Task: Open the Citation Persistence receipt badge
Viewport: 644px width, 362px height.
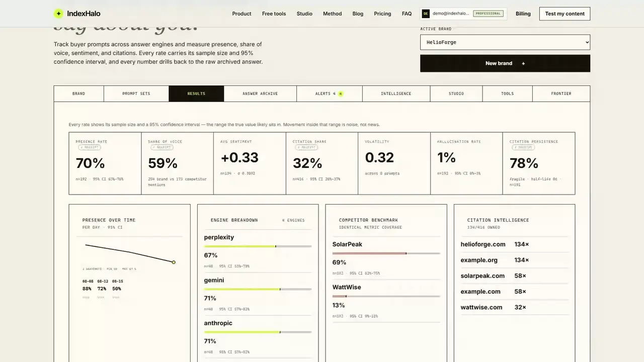Action: (523, 147)
